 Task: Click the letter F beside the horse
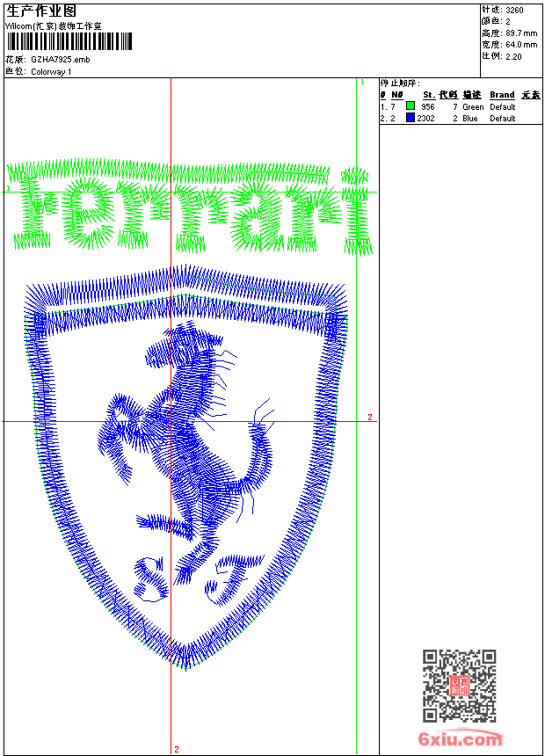pyautogui.click(x=235, y=578)
